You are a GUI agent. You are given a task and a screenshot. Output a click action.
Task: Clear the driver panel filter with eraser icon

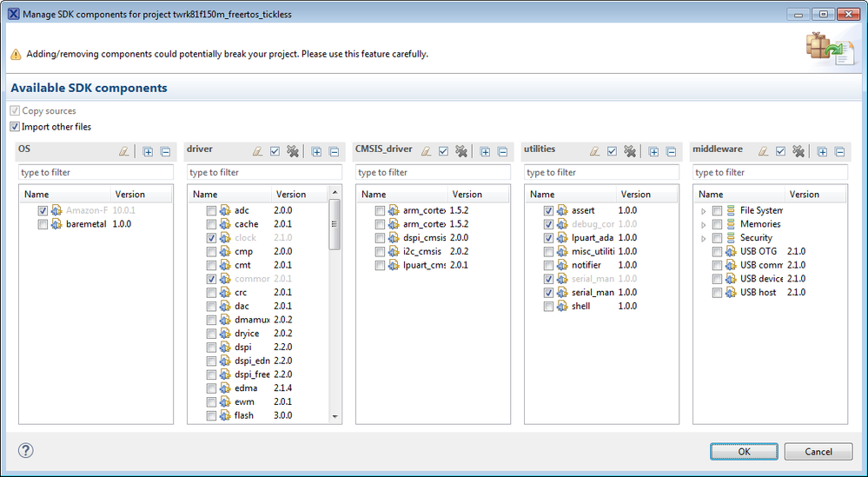(x=257, y=151)
